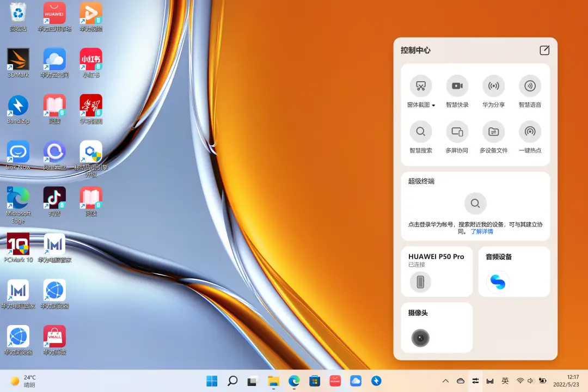Open 华为云空间 desktop shortcut
This screenshot has width=588, height=392.
point(54,63)
